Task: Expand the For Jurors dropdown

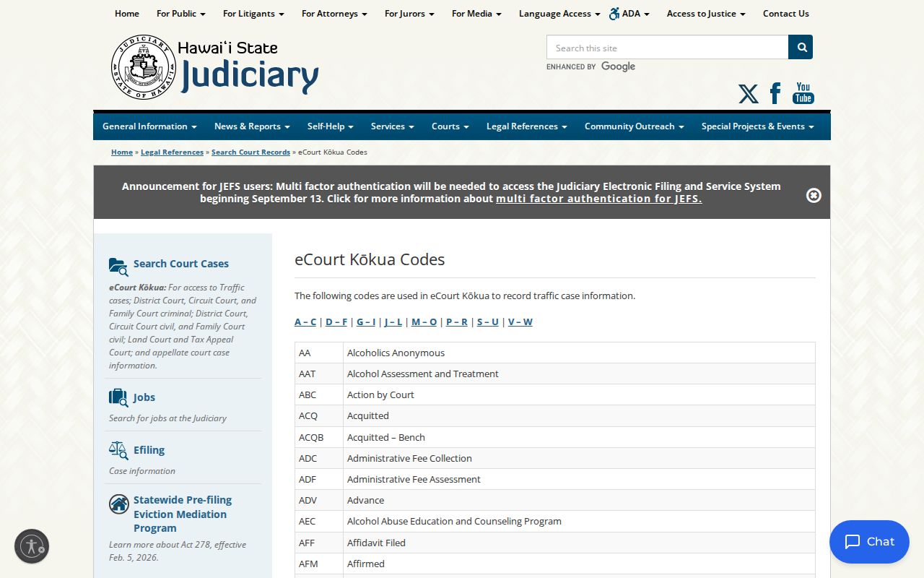Action: 409,14
